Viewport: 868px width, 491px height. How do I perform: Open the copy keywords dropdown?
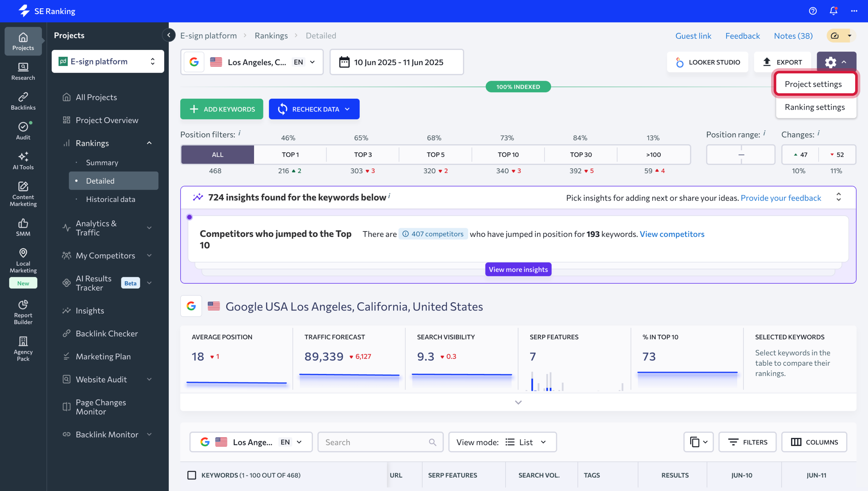point(698,442)
